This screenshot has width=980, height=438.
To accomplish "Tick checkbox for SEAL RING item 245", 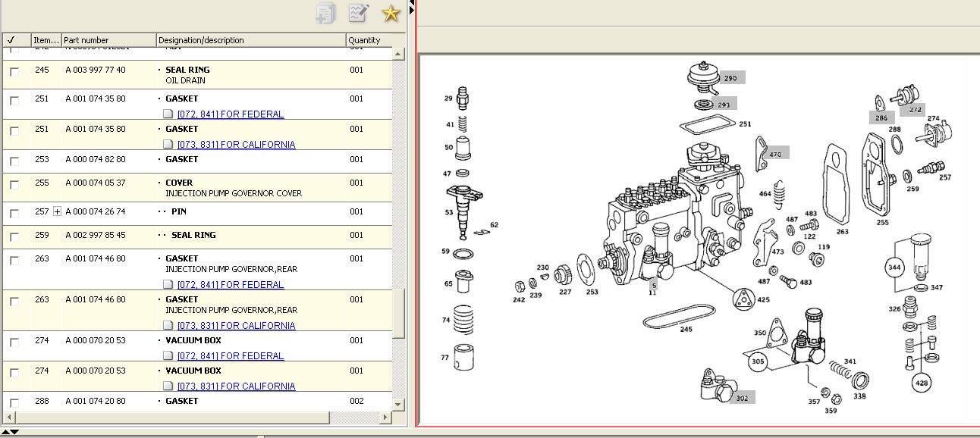I will [x=14, y=72].
